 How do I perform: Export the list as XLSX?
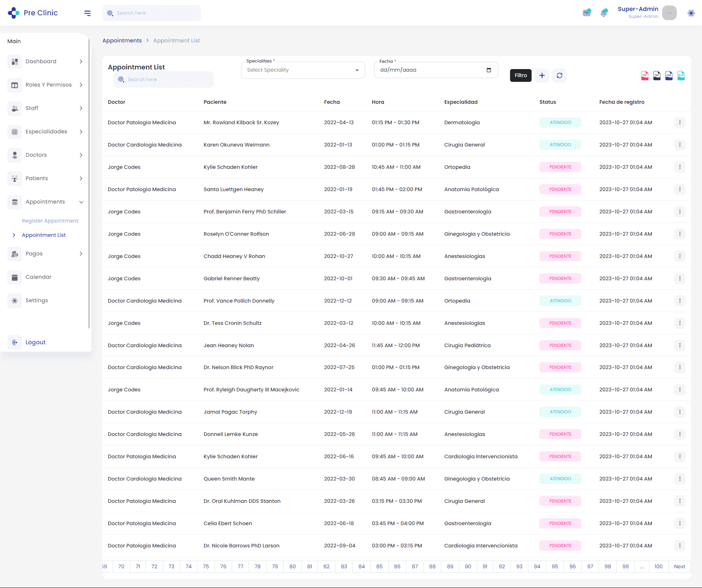click(x=681, y=76)
